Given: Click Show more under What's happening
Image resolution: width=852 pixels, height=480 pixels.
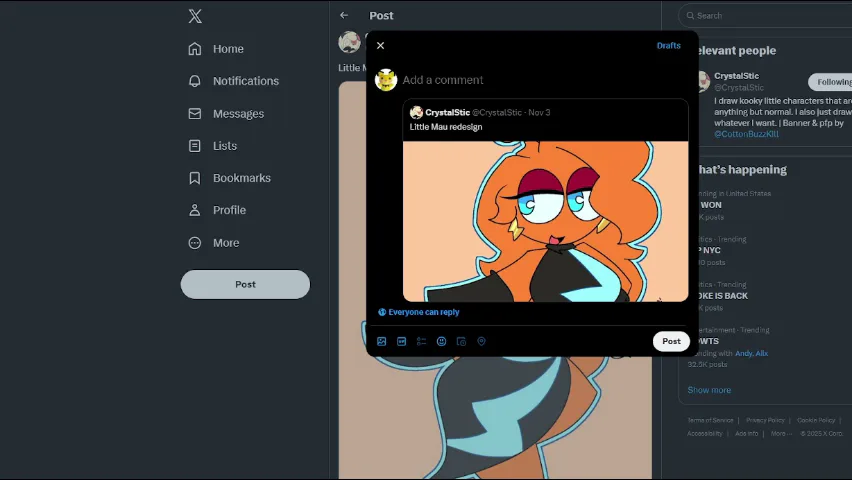Looking at the screenshot, I should coord(709,390).
